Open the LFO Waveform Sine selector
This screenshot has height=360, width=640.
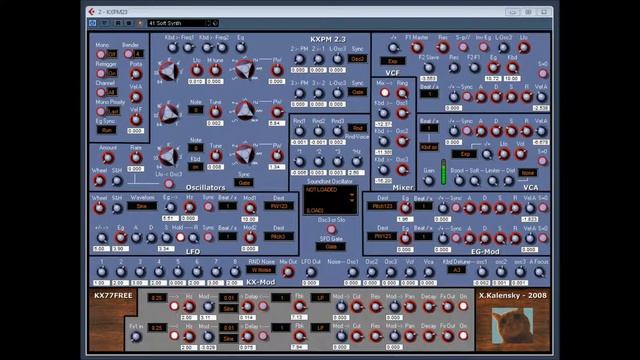pos(142,206)
